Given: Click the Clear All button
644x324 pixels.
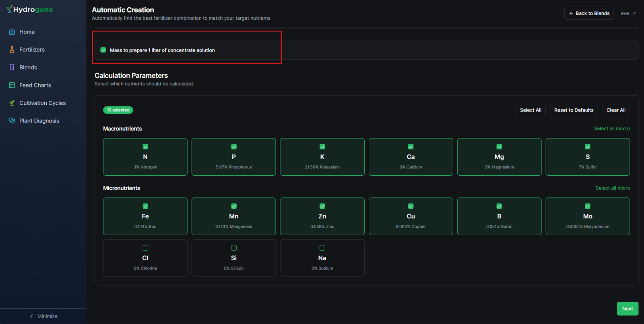Looking at the screenshot, I should pos(616,110).
